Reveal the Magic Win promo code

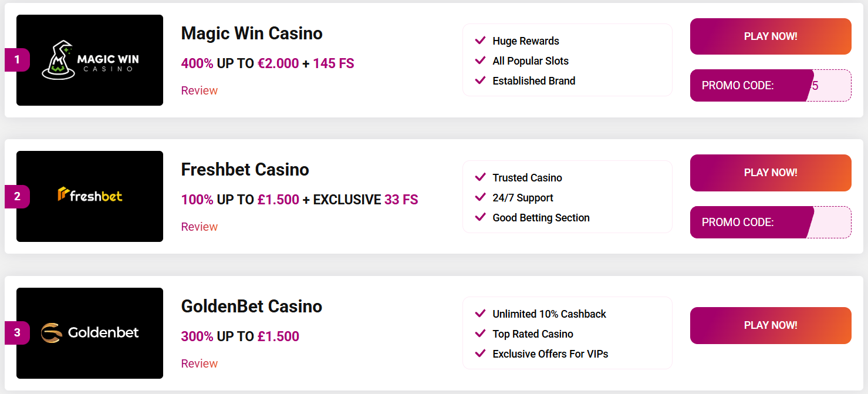(770, 86)
